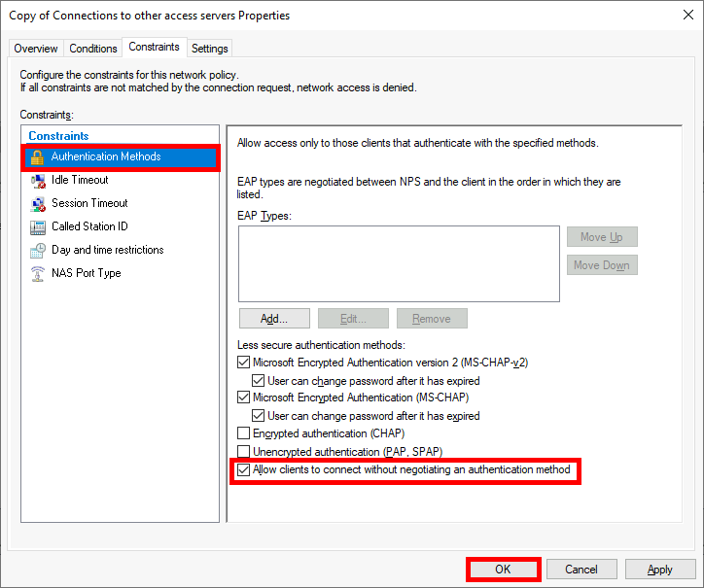Click the Called Station ID phone icon
Image resolution: width=704 pixels, height=588 pixels.
click(x=38, y=227)
